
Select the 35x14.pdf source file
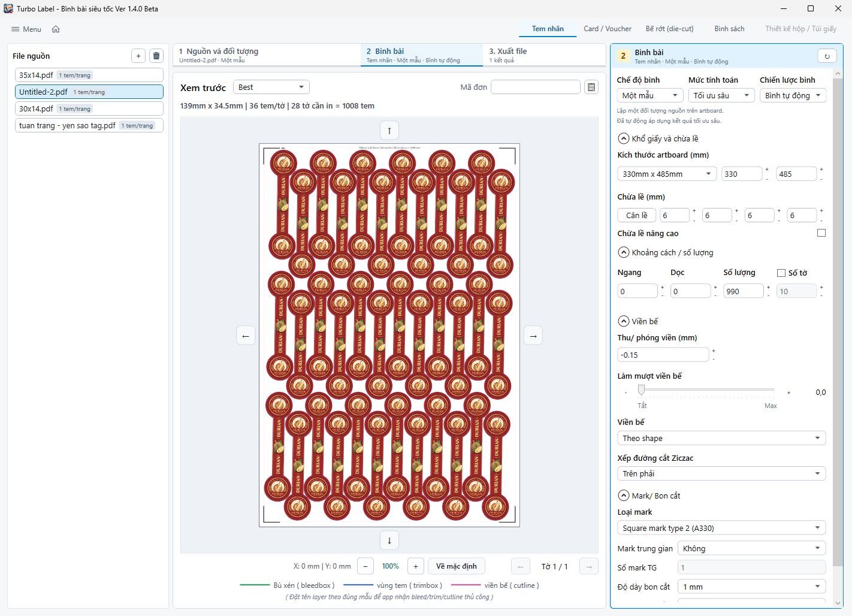coord(89,75)
